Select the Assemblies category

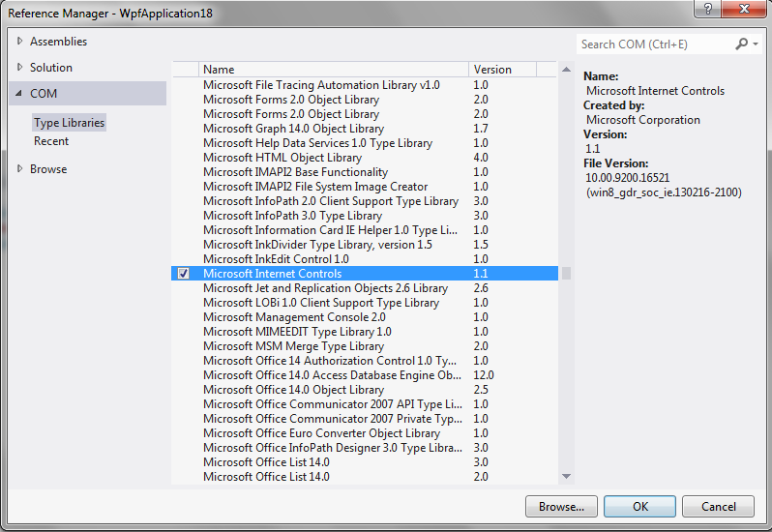click(59, 42)
